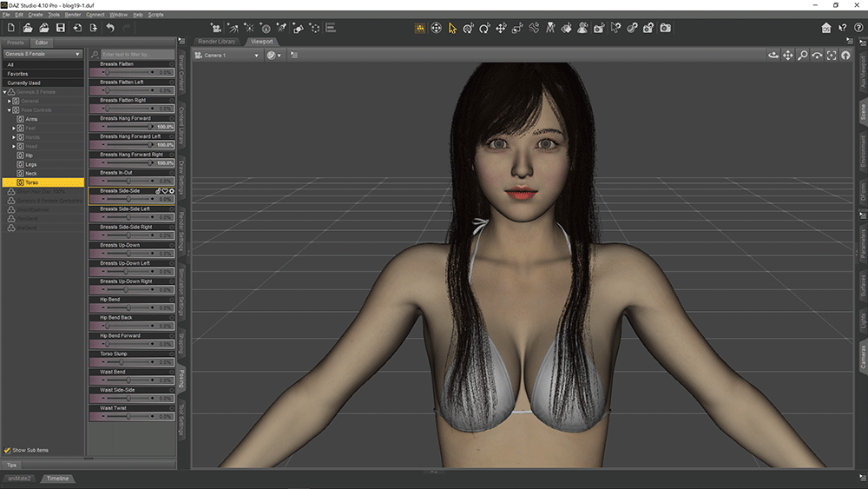Select the Neck pose group
868x489 pixels.
(x=31, y=174)
